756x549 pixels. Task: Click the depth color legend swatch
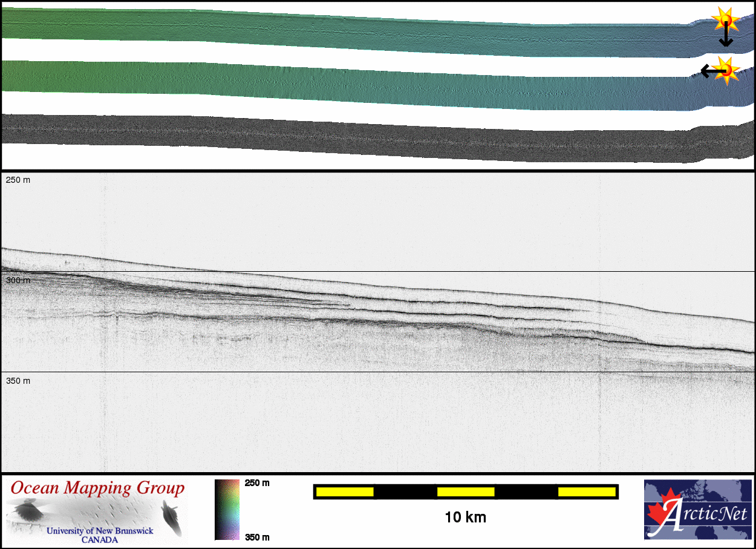click(x=227, y=509)
